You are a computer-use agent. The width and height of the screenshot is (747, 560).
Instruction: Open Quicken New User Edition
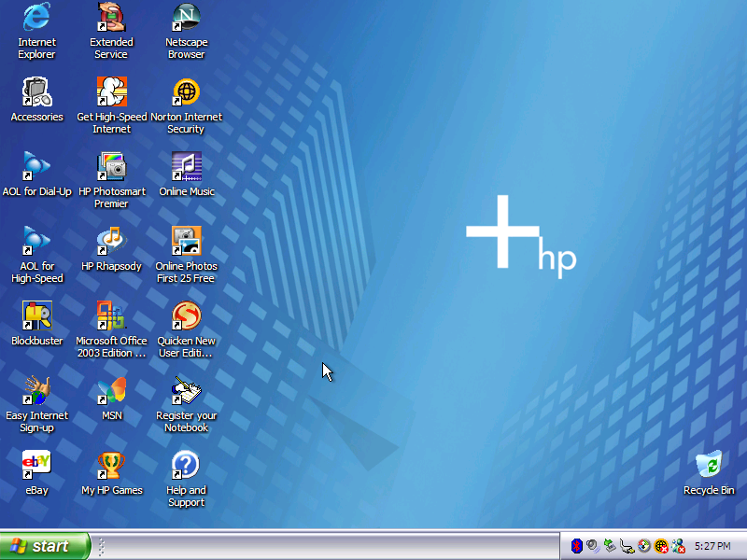186,317
